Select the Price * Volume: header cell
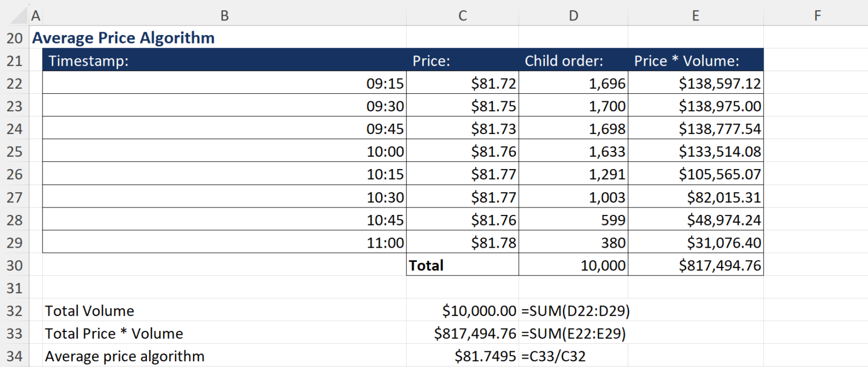This screenshot has height=367, width=868. (696, 61)
